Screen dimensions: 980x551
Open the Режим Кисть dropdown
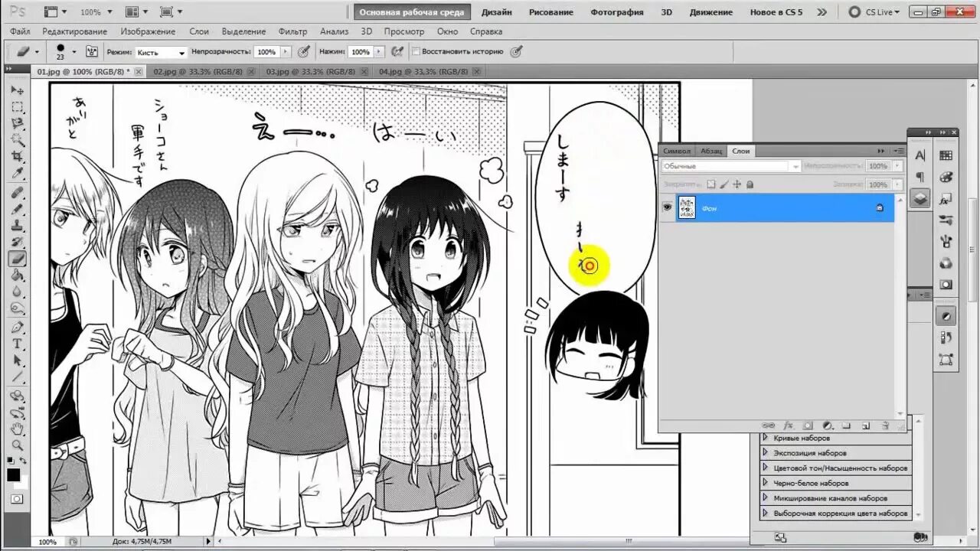[161, 52]
